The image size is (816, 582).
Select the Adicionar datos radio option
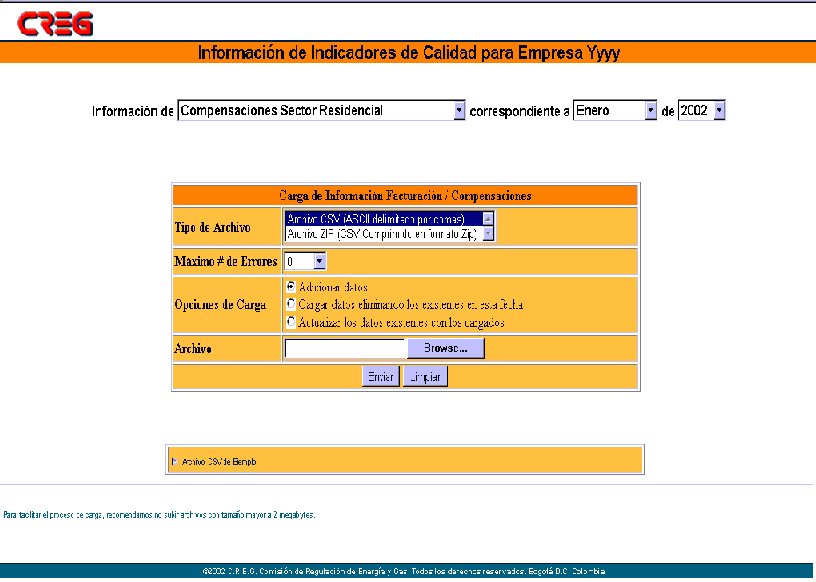291,287
